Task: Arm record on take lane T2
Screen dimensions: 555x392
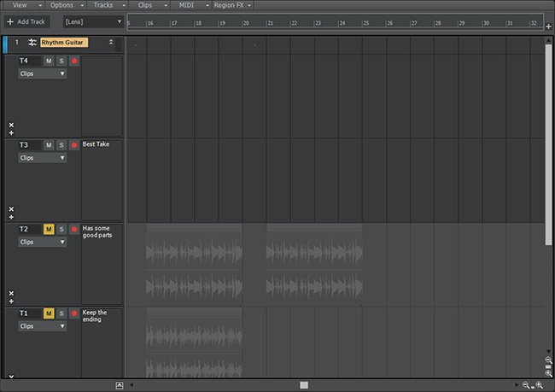Action: click(x=74, y=229)
